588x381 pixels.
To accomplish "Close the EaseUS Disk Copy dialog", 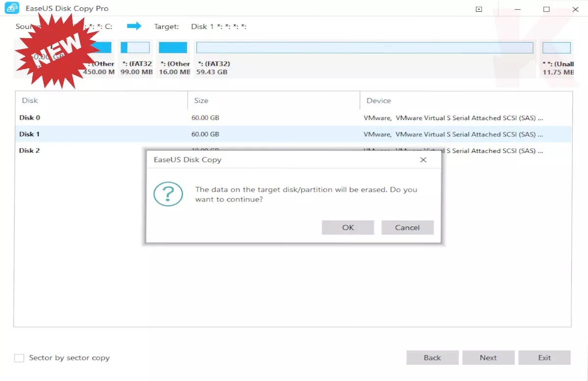I will (423, 160).
